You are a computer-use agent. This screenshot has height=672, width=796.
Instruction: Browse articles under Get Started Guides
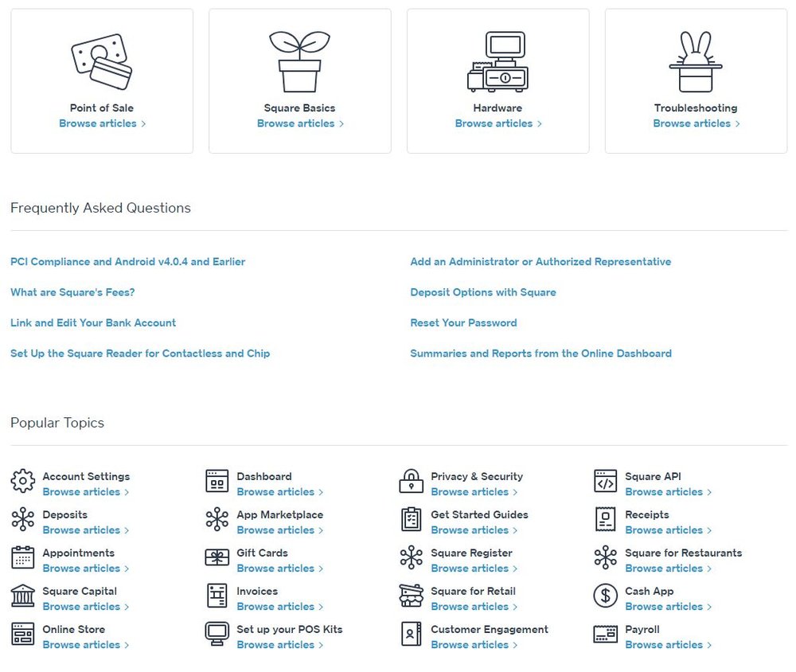(x=470, y=530)
